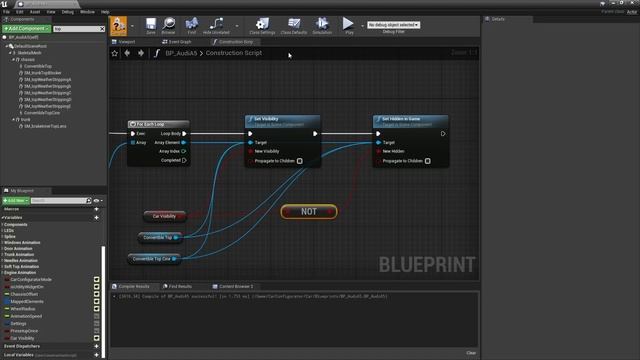Viewport: 640px width, 360px height.
Task: Click the Convertible Top variable output pin
Action: tap(176, 237)
